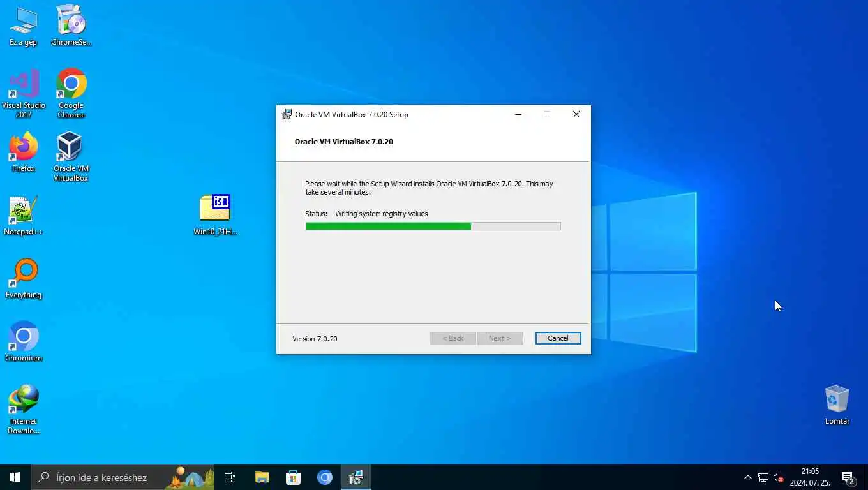This screenshot has width=868, height=490.
Task: Select the Win10_21H... ISO file icon
Action: pos(215,215)
